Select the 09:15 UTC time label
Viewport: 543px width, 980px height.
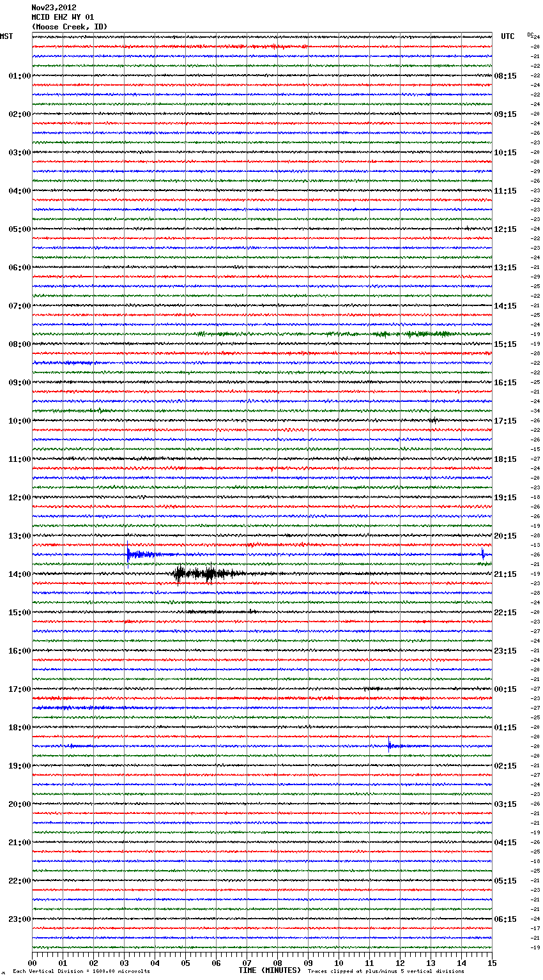click(x=505, y=114)
